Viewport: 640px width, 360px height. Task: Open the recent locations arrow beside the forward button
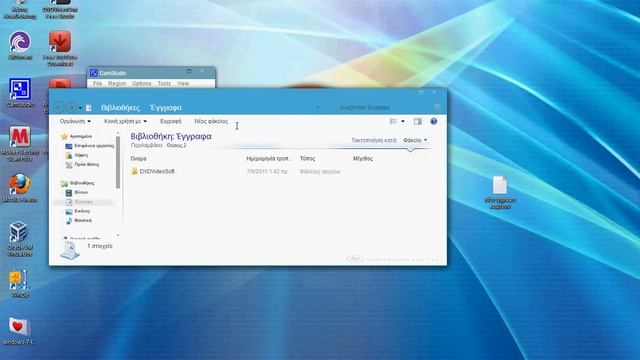coord(80,108)
